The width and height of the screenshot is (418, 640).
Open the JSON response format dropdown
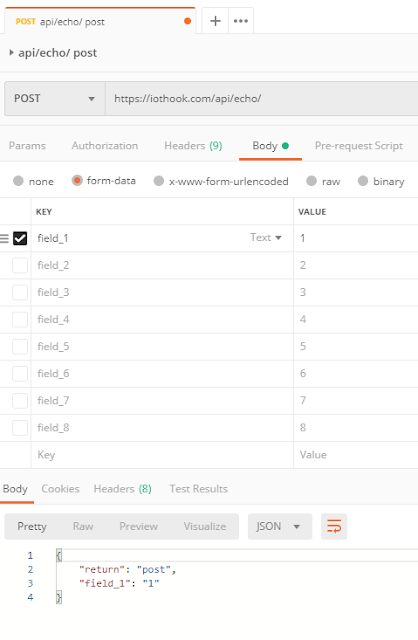click(x=280, y=526)
